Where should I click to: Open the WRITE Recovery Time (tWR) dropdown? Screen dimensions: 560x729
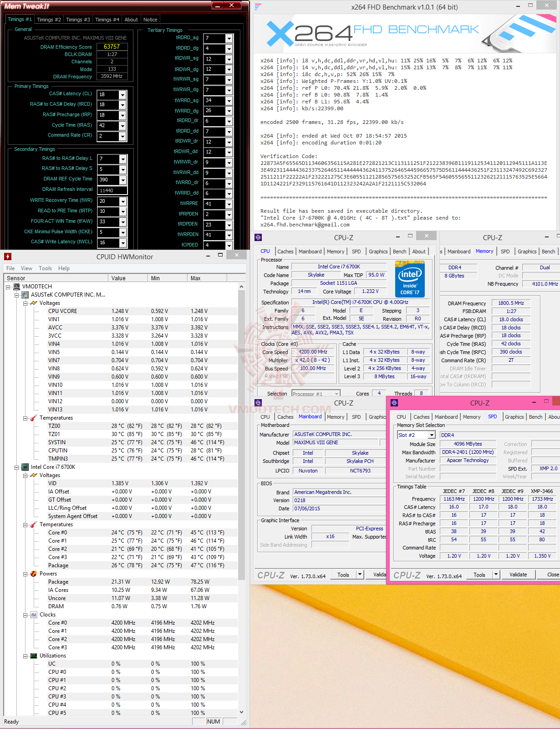coord(122,201)
